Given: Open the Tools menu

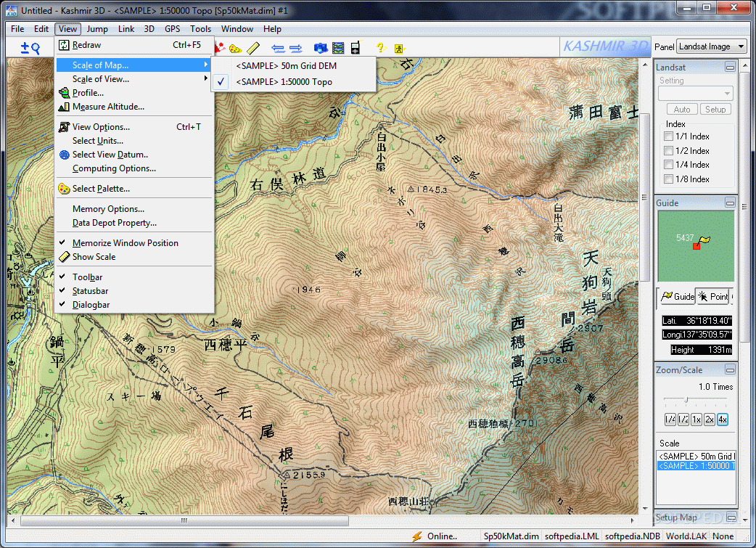Looking at the screenshot, I should [200, 29].
